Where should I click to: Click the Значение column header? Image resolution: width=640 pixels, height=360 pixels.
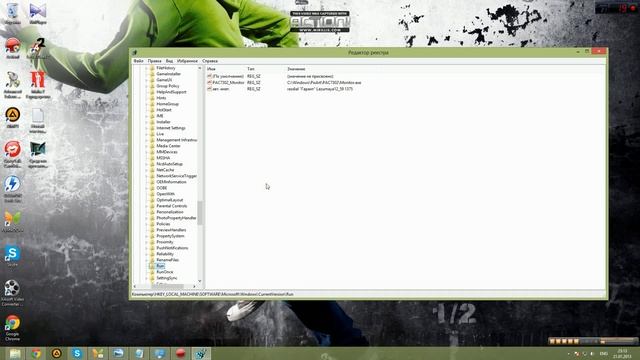(x=296, y=69)
